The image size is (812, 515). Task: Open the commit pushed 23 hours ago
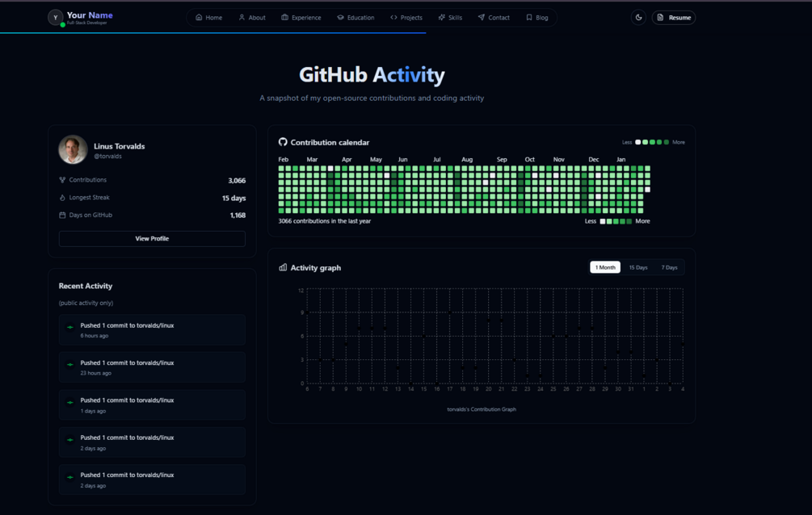click(x=152, y=367)
